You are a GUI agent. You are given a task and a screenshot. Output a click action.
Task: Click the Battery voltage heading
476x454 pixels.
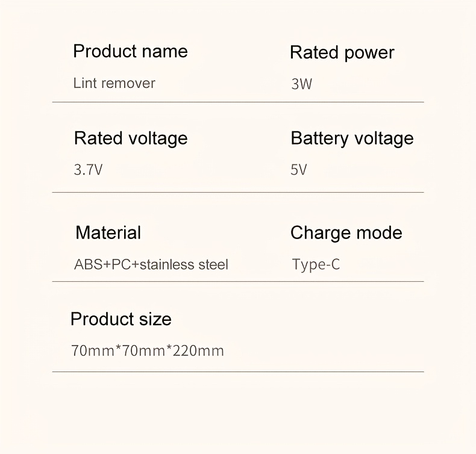click(x=352, y=138)
